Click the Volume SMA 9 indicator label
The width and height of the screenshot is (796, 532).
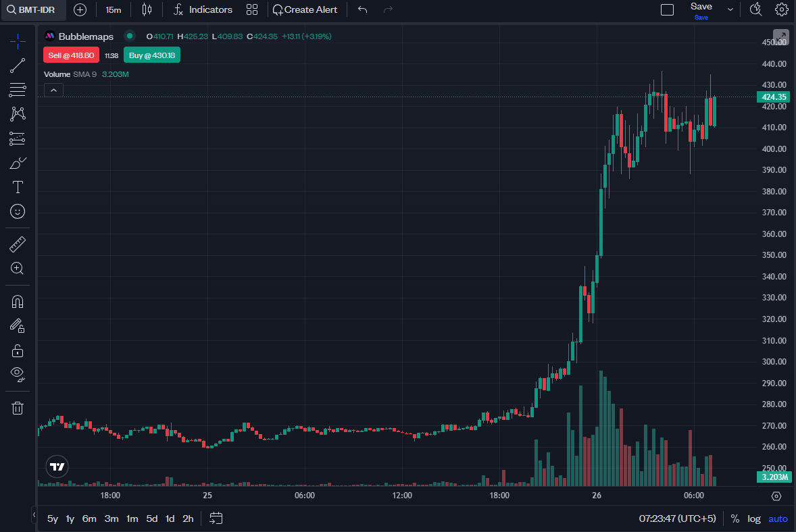(x=70, y=74)
